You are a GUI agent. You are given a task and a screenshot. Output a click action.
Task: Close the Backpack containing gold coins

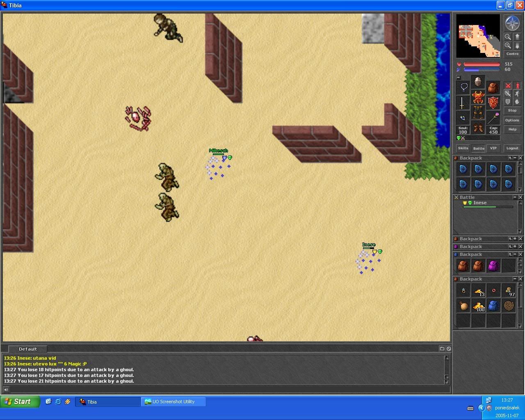click(x=520, y=279)
